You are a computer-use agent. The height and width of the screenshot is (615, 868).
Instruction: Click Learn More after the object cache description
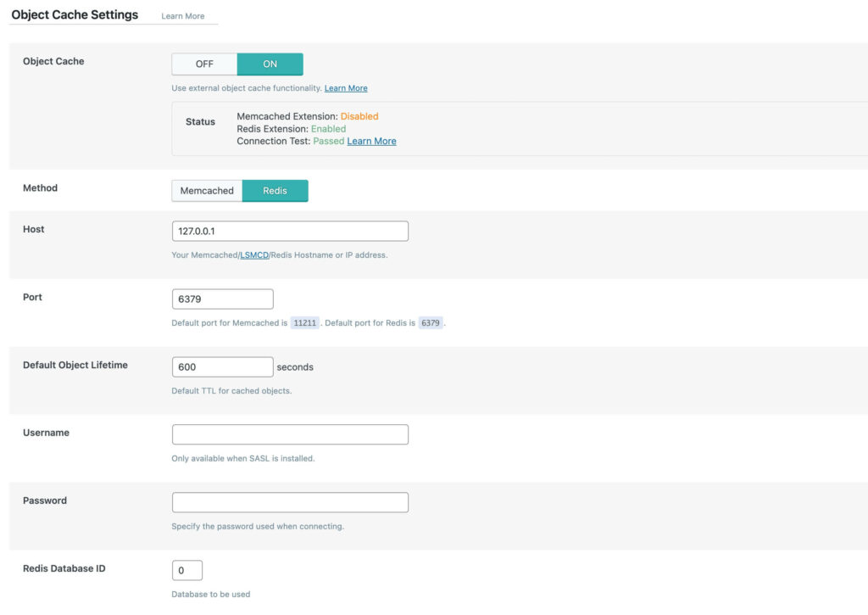(x=346, y=87)
